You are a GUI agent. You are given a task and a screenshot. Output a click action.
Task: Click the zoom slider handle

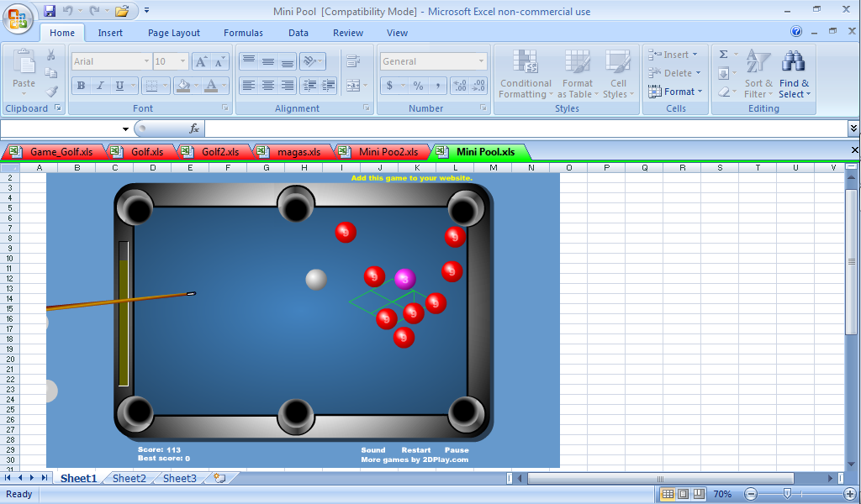tap(787, 494)
